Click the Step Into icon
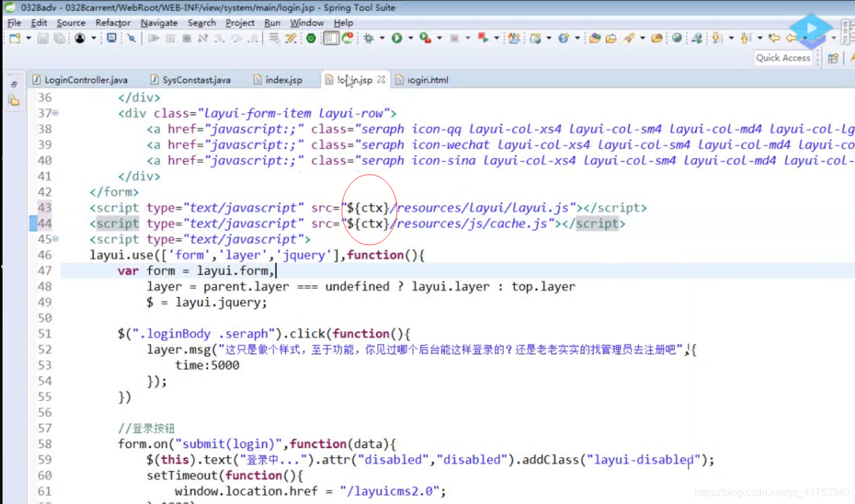This screenshot has height=504, width=855. coord(219,38)
